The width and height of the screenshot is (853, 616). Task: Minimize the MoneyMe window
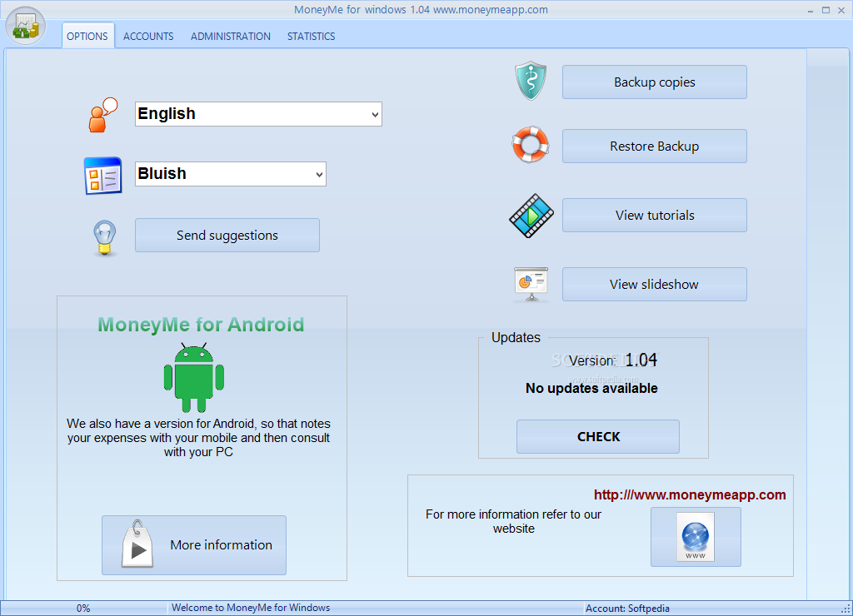pyautogui.click(x=811, y=10)
